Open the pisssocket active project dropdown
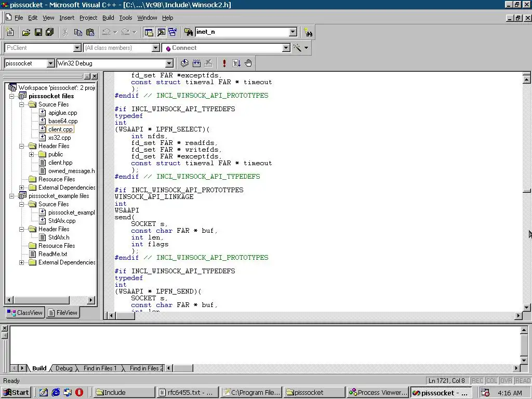This screenshot has height=399, width=532. [50, 63]
